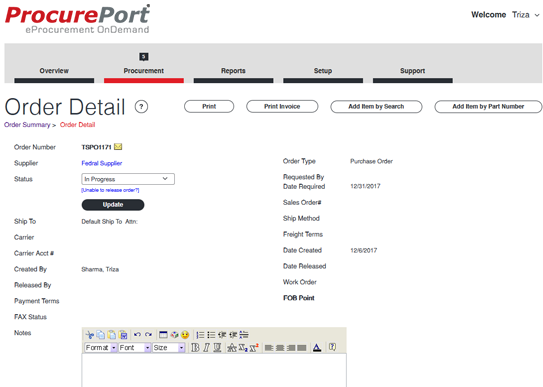
Task: Click the Paste from Word icon
Action: pos(123,335)
